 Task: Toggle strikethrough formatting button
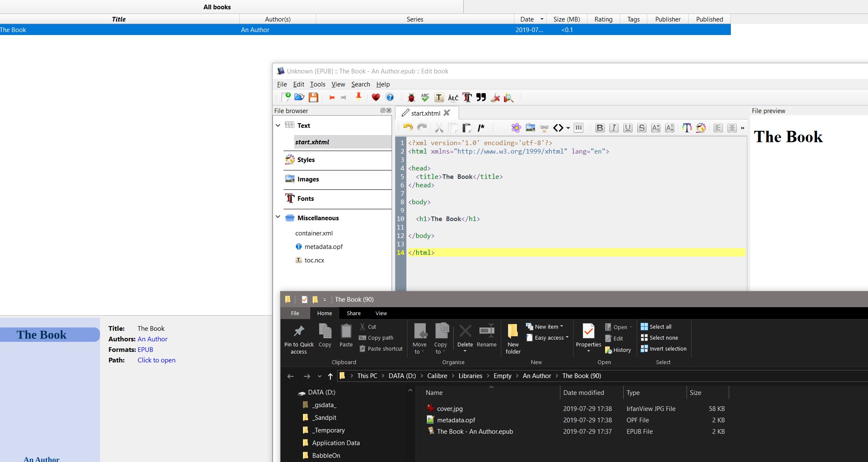coord(641,128)
